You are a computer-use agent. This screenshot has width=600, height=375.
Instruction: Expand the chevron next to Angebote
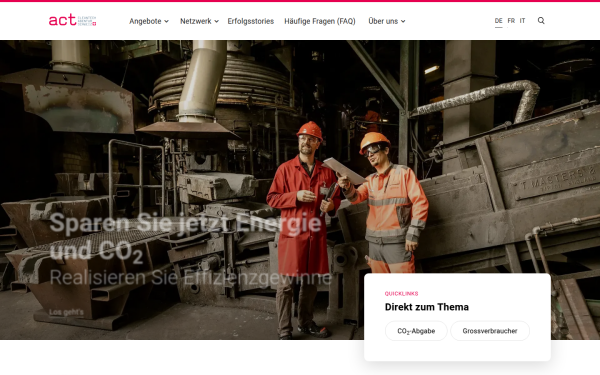(x=166, y=21)
